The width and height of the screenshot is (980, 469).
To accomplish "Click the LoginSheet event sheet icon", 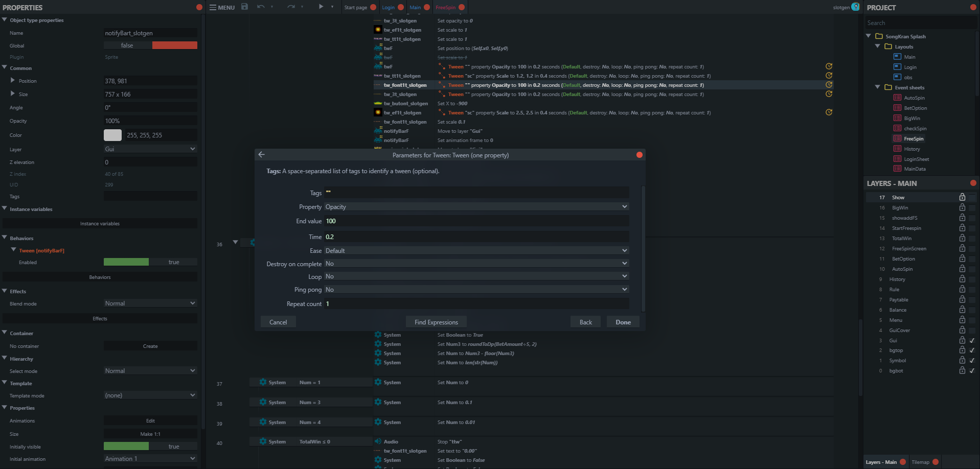I will 897,159.
